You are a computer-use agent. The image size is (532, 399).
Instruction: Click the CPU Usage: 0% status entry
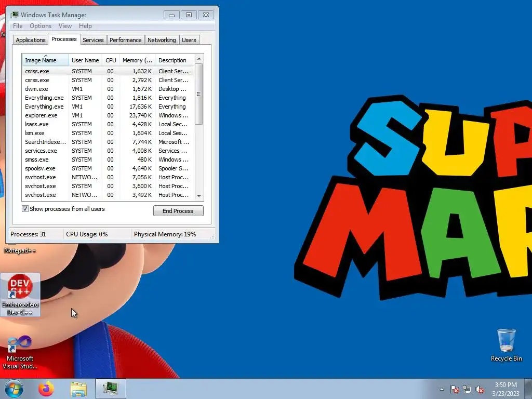tap(87, 234)
